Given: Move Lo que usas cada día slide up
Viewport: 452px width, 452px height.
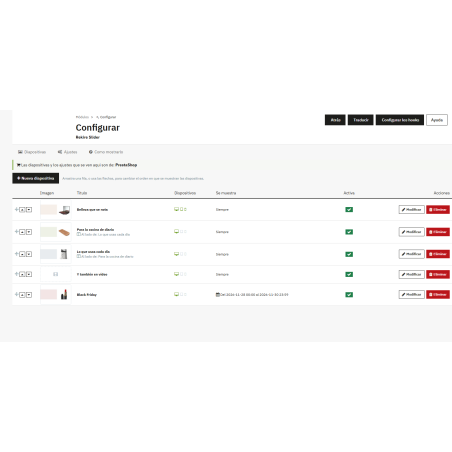Looking at the screenshot, I should point(22,254).
